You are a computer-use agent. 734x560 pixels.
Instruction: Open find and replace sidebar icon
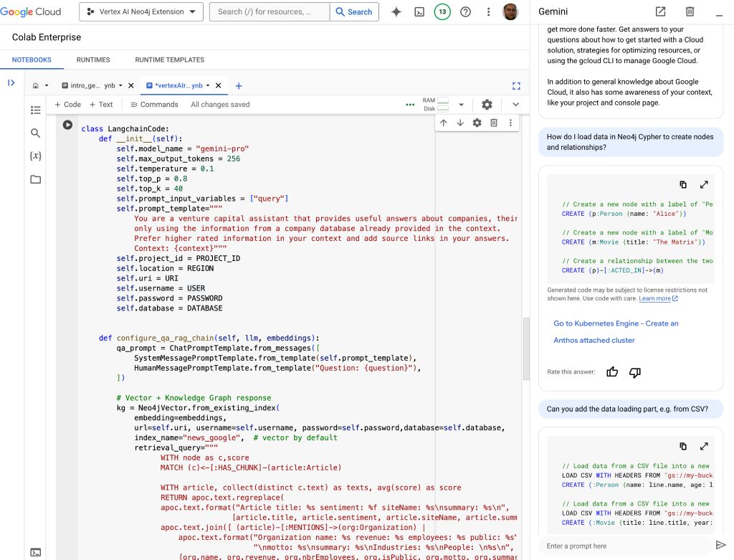tap(36, 133)
